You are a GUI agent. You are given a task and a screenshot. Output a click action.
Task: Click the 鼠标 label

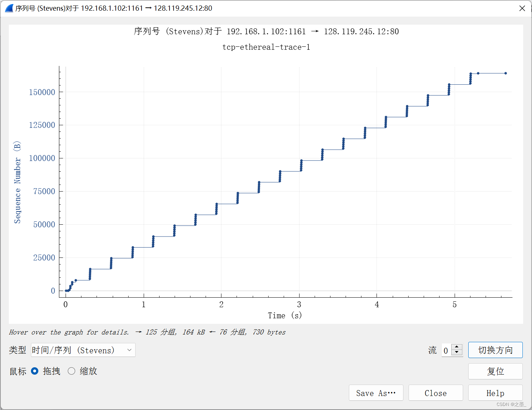pyautogui.click(x=18, y=371)
